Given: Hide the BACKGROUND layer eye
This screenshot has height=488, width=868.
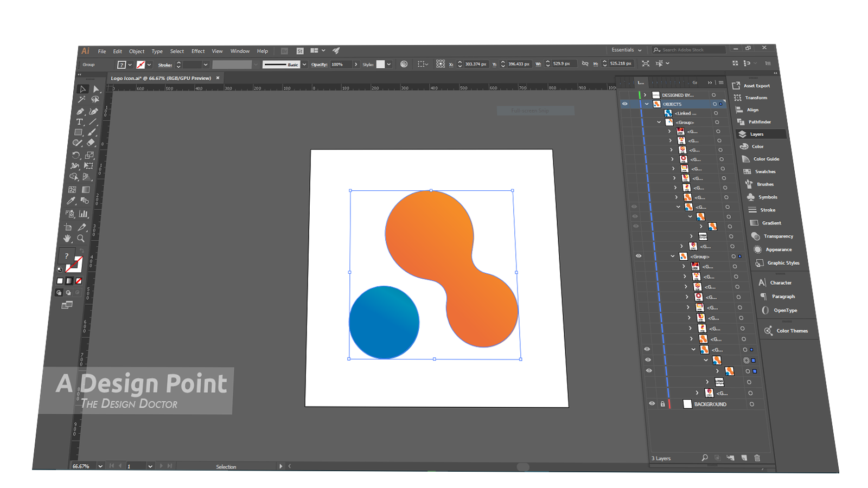Looking at the screenshot, I should tap(652, 404).
